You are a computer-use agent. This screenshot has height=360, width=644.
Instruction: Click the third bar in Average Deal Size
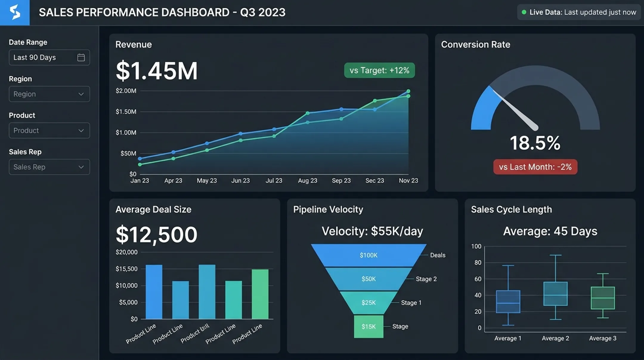207,292
